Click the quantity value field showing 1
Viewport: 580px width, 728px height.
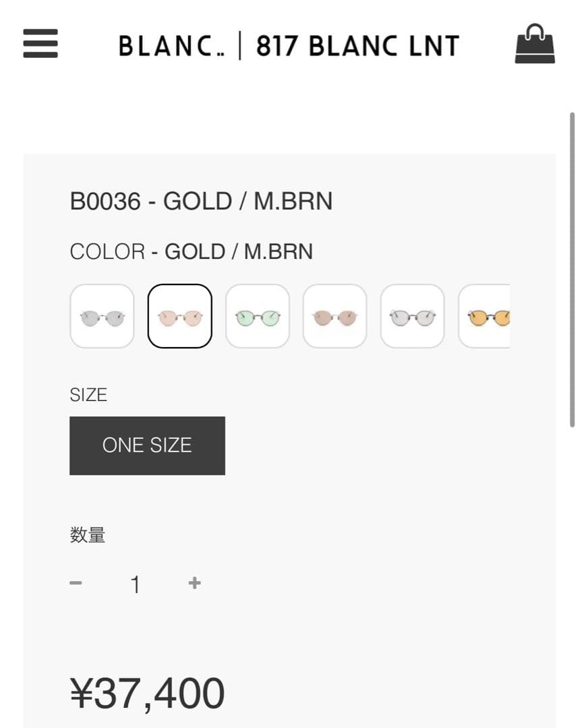[135, 584]
